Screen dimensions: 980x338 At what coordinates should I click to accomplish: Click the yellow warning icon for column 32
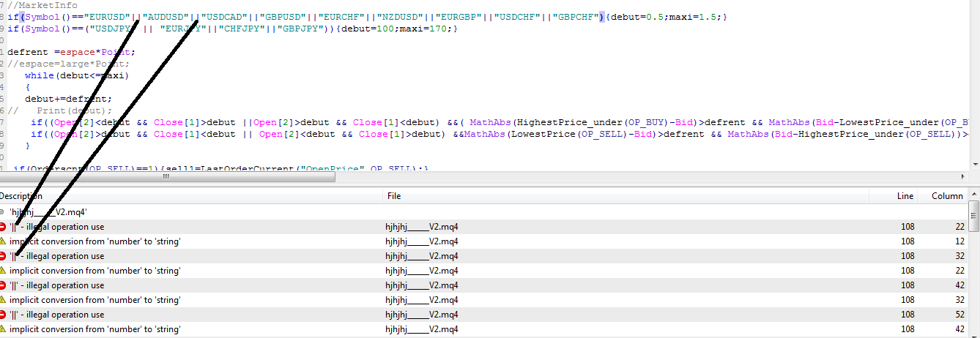coord(3,300)
